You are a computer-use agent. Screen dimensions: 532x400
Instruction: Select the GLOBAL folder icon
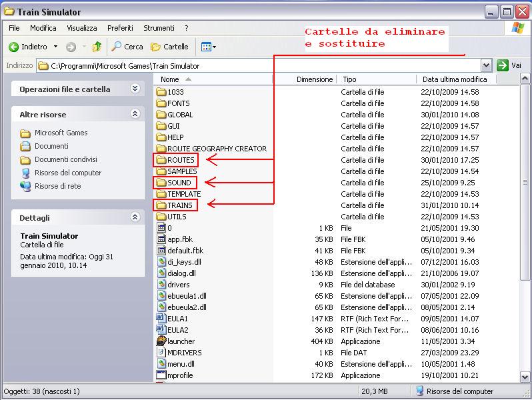point(161,115)
